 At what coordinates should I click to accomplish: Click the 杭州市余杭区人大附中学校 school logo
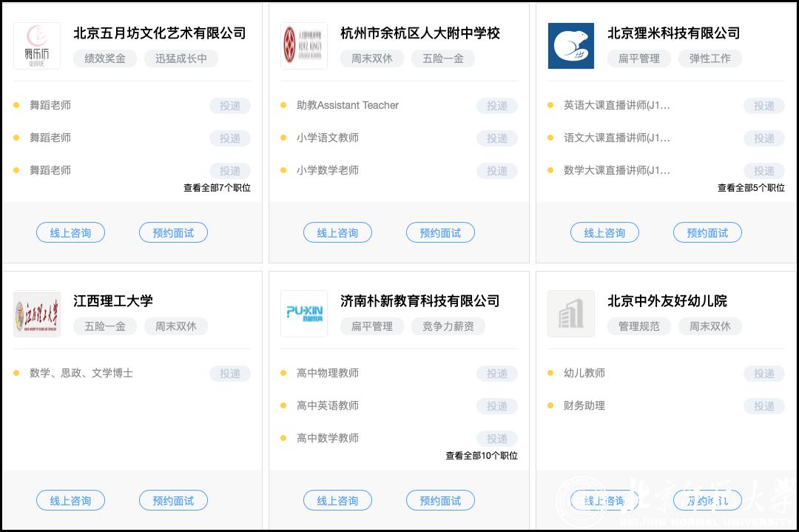point(304,46)
